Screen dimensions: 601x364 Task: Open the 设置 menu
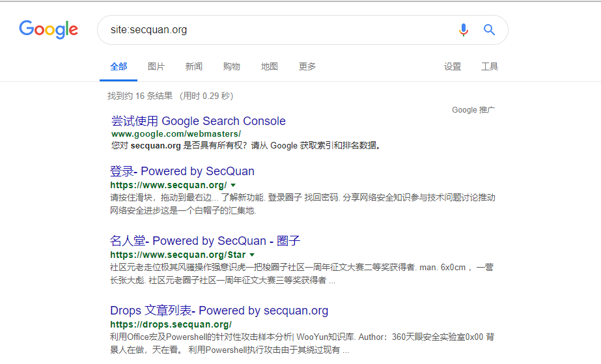point(453,66)
